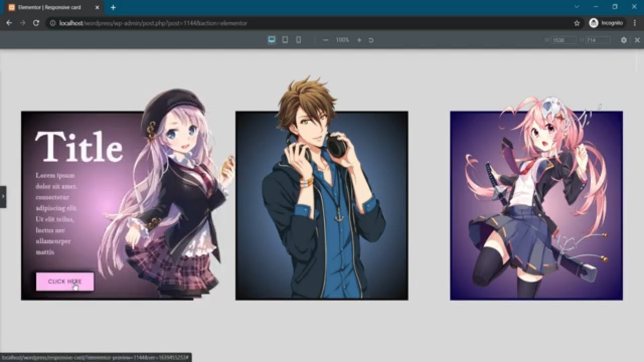644x362 pixels.
Task: Click the Lorem ipsum paragraph text
Action: pyautogui.click(x=56, y=214)
